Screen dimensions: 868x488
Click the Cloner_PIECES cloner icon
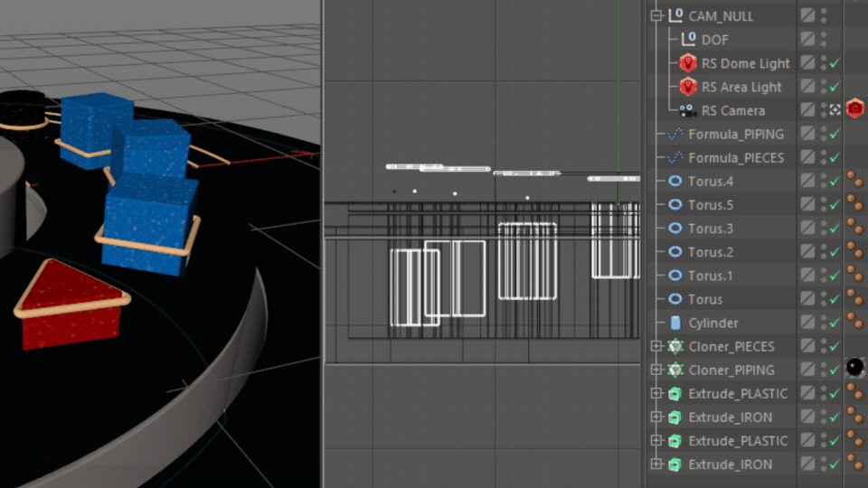[x=675, y=346]
